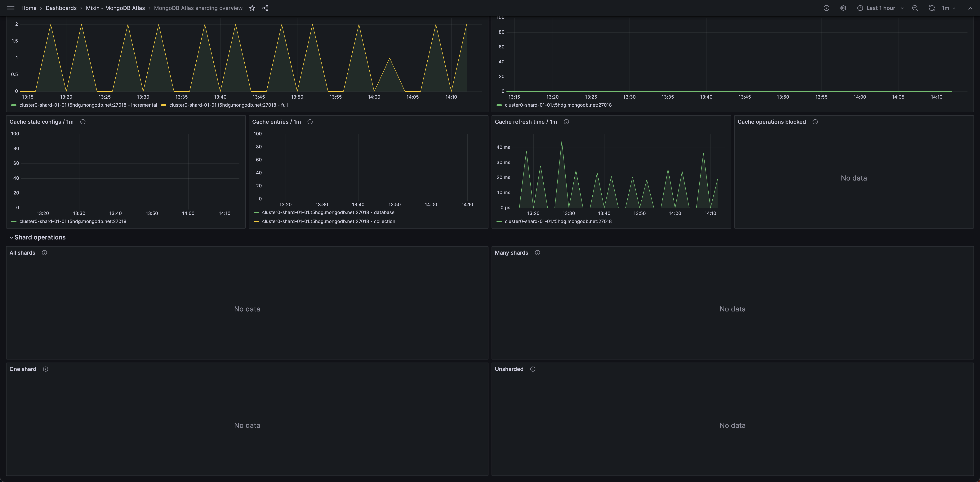Open the hamburger navigation menu

[x=11, y=8]
